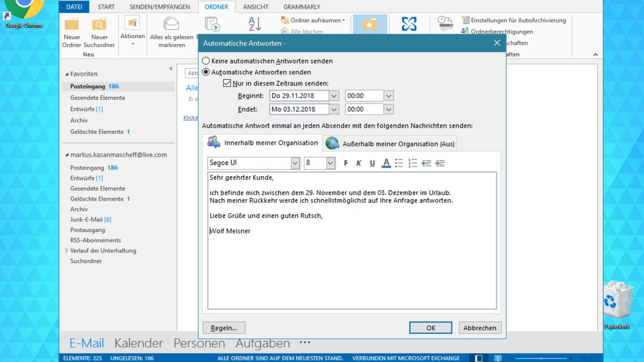Insert bulleted list in reply editor
Image resolution: width=644 pixels, height=362 pixels.
click(399, 163)
